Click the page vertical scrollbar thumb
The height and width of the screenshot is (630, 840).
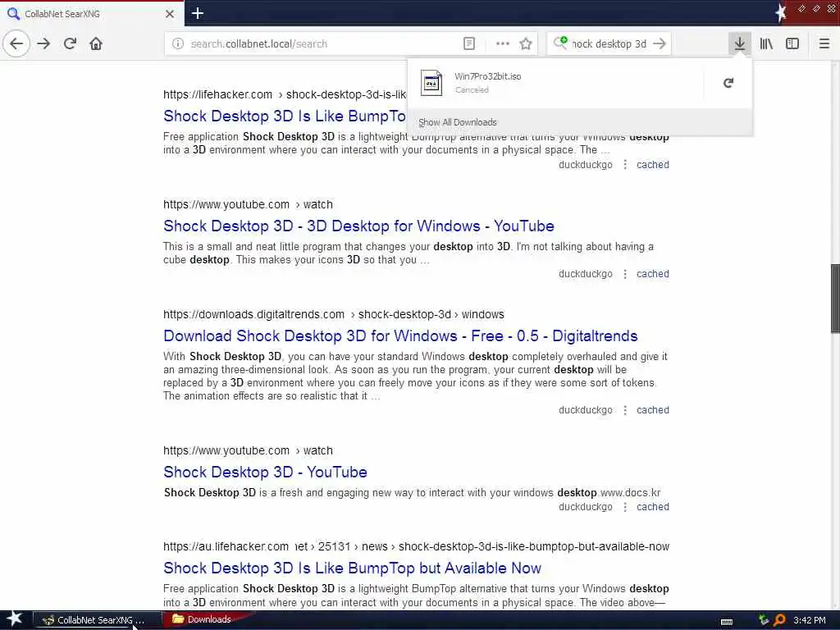click(x=835, y=299)
